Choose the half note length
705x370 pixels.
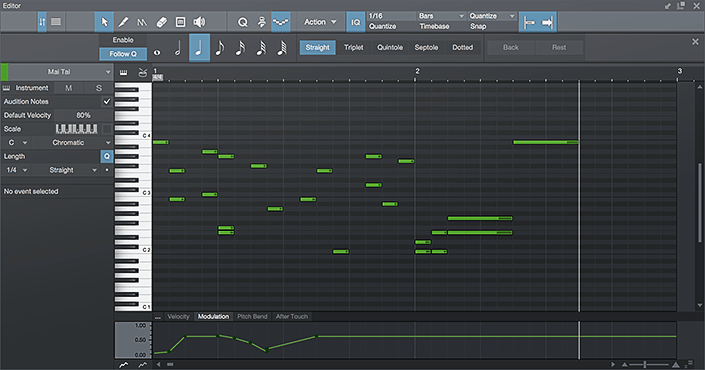(x=178, y=48)
